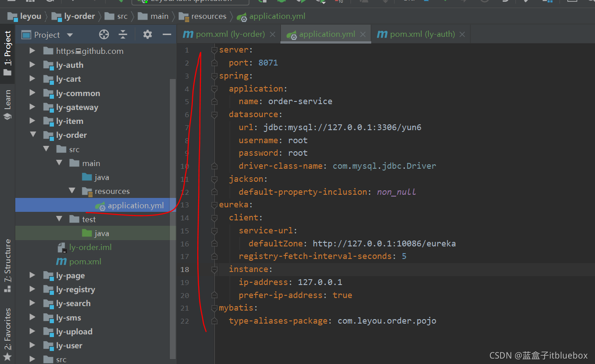Click the defaultZone eureka URL value
This screenshot has height=364, width=595.
(x=384, y=244)
